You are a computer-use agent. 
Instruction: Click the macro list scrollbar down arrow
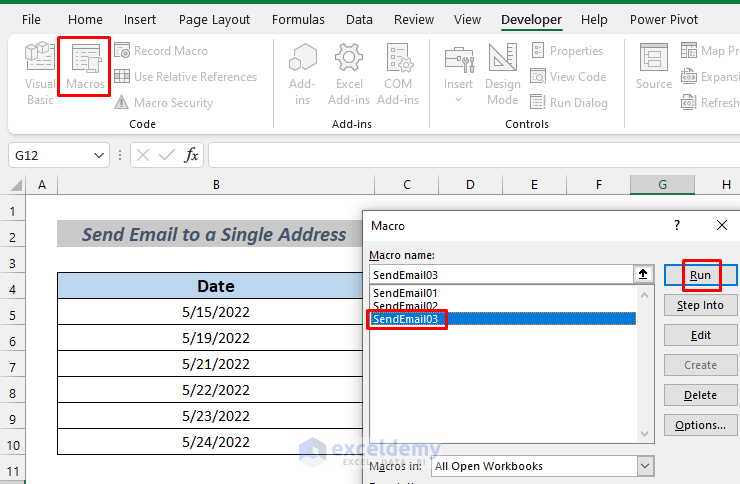[x=645, y=434]
